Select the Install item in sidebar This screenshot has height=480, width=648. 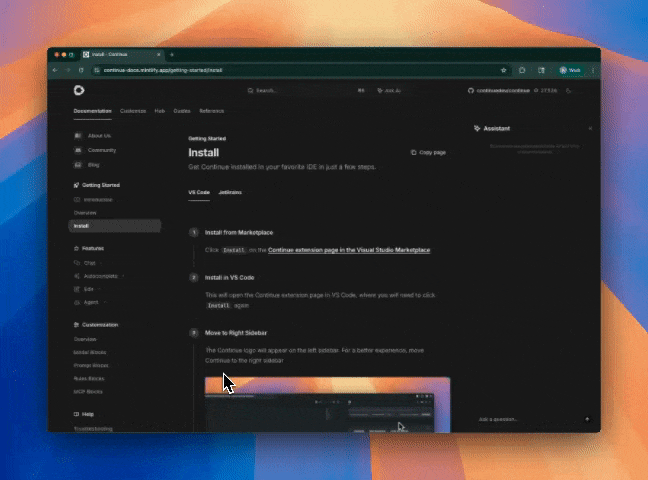click(x=115, y=226)
